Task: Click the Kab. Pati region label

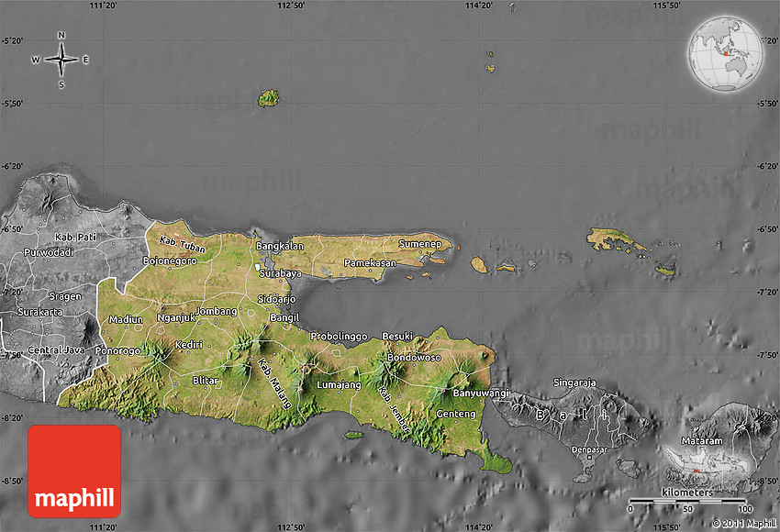Action: pos(76,238)
